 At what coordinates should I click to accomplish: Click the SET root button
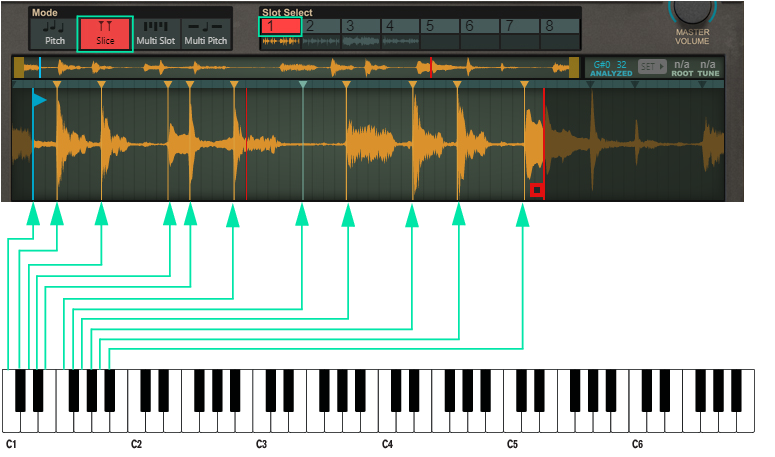[x=652, y=66]
